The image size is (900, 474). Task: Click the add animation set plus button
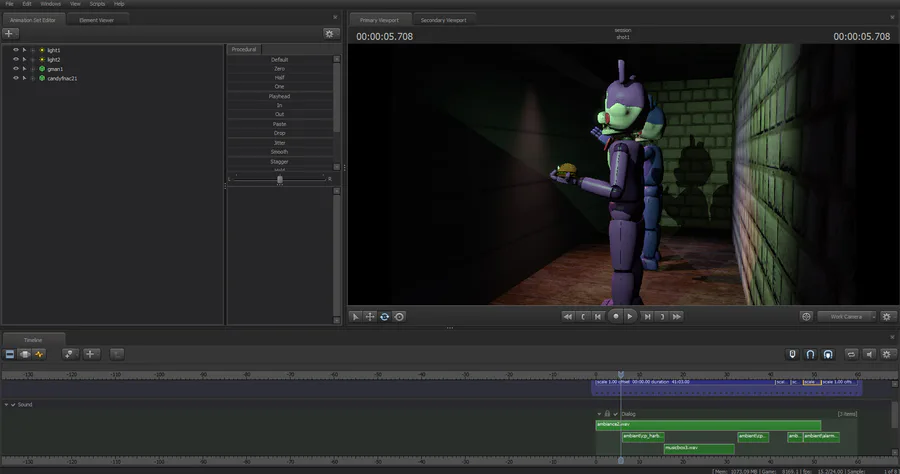(x=10, y=33)
